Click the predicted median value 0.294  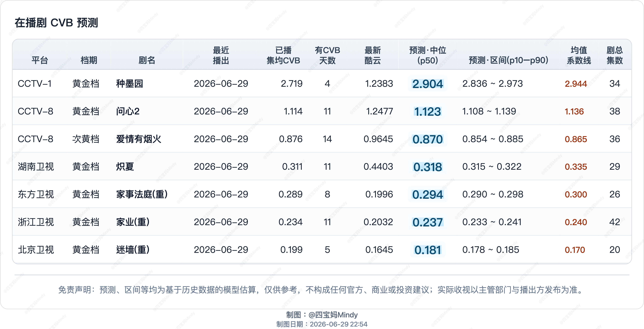[427, 195]
